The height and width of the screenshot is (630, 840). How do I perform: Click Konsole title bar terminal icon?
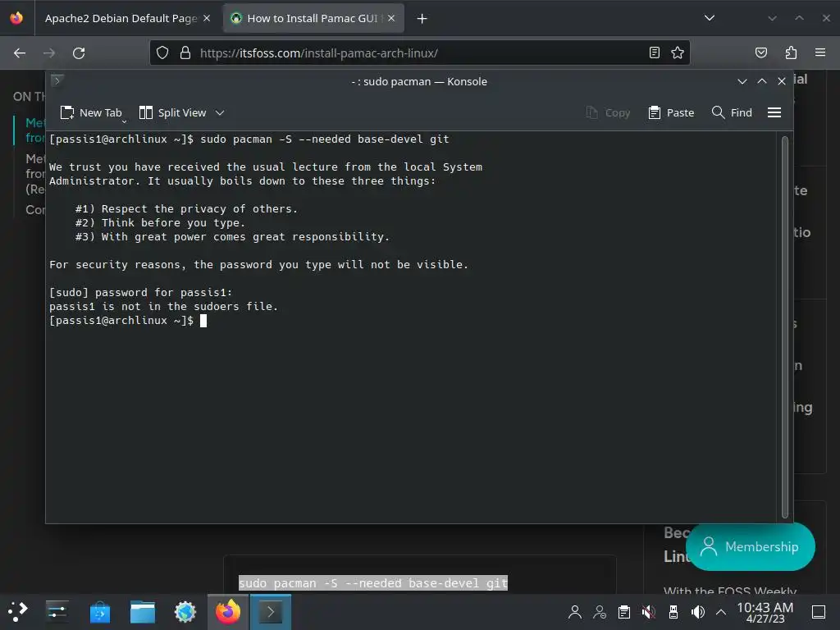57,81
